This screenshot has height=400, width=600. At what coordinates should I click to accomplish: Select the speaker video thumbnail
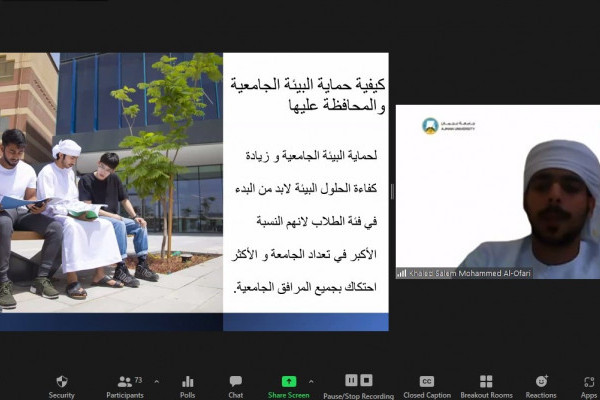pos(497,192)
